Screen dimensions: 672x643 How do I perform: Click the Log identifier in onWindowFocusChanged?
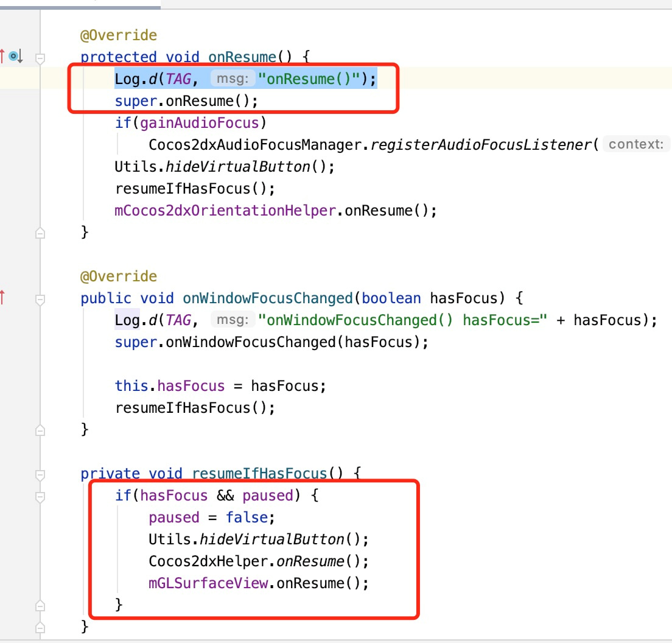(x=127, y=320)
